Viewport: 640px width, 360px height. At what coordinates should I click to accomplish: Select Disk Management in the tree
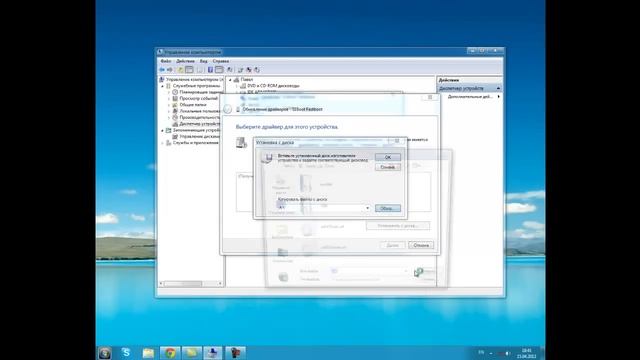[x=196, y=136]
